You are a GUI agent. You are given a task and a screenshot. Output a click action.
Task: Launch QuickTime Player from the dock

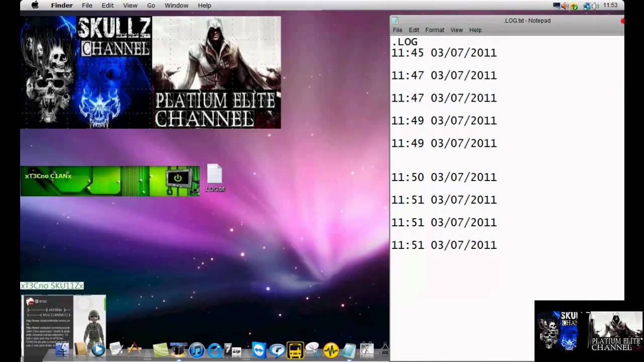(215, 350)
